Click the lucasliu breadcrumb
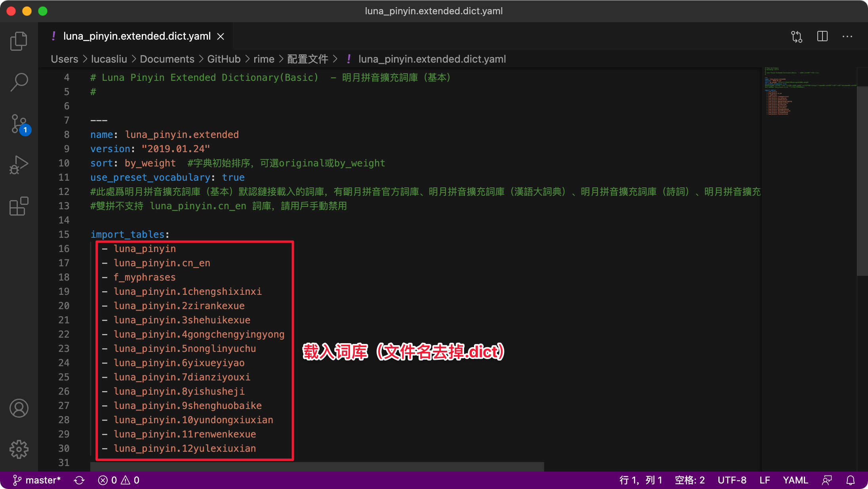 click(109, 59)
